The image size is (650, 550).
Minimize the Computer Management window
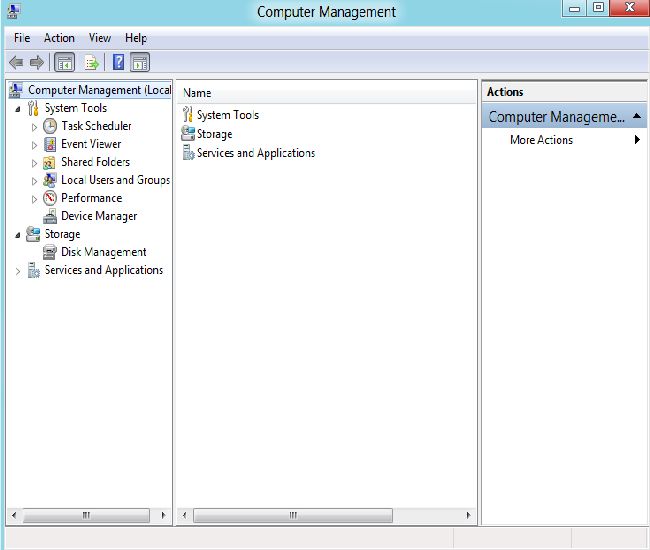click(575, 8)
